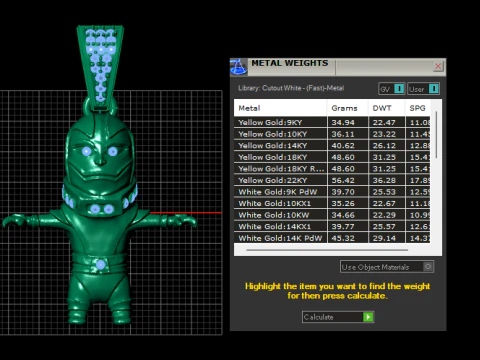
Task: Click the 40.62 grams value
Action: 343,146
